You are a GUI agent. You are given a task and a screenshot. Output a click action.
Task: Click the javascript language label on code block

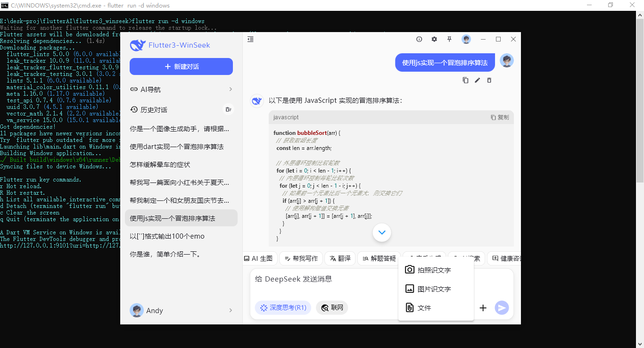(x=286, y=117)
